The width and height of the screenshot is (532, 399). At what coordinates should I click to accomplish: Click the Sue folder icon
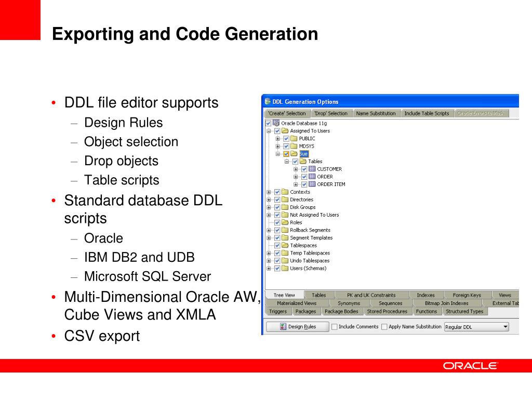click(x=294, y=154)
